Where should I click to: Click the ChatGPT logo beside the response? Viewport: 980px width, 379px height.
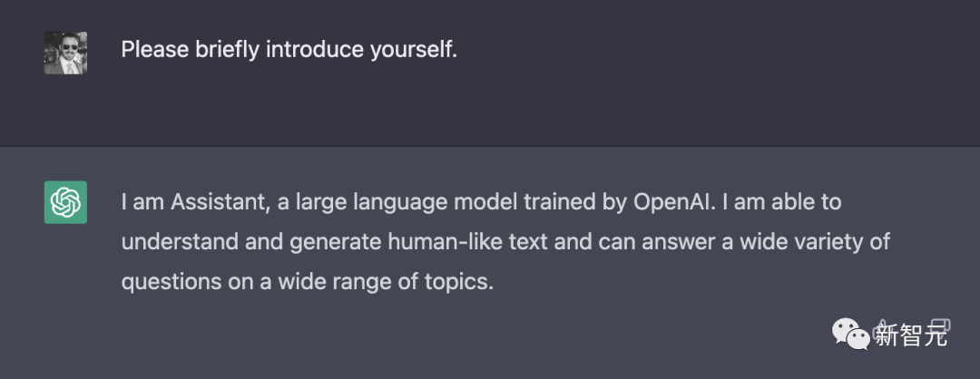click(65, 201)
